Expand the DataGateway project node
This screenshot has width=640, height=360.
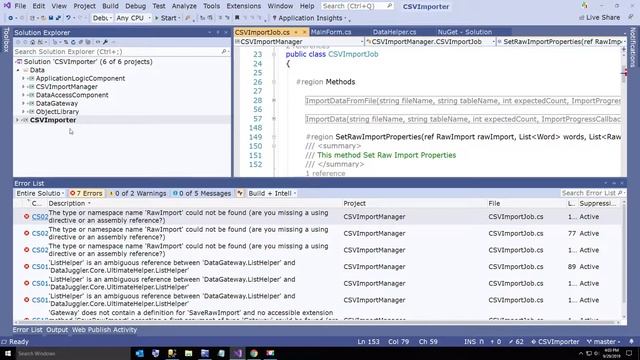point(23,103)
